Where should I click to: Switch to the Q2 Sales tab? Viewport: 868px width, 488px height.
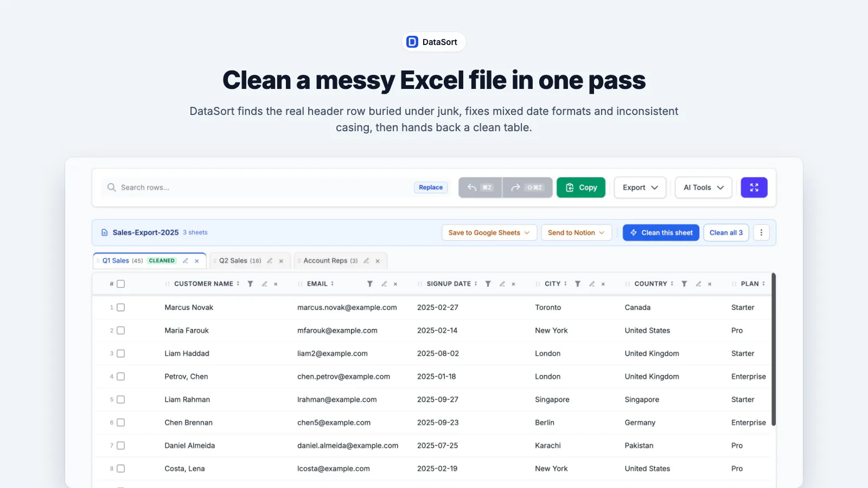coord(240,261)
